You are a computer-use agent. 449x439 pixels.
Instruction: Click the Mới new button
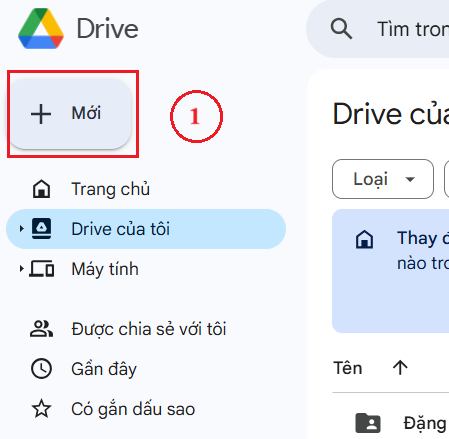click(71, 114)
